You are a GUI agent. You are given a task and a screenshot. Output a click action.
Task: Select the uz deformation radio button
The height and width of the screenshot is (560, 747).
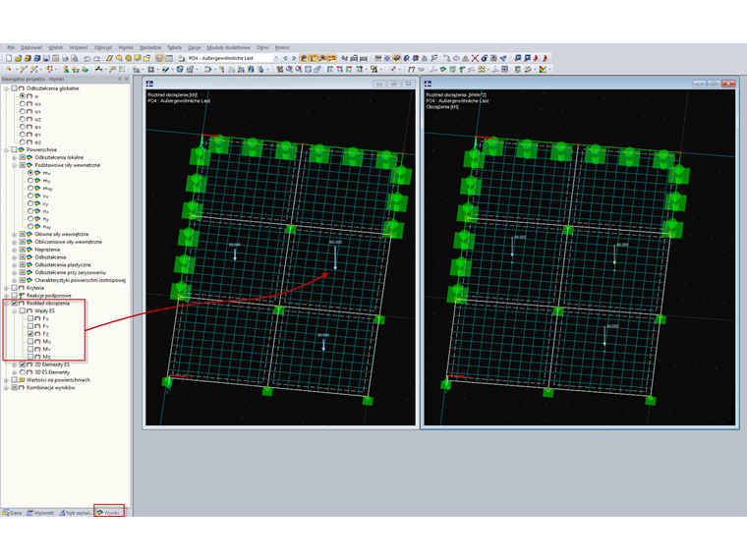[x=23, y=119]
